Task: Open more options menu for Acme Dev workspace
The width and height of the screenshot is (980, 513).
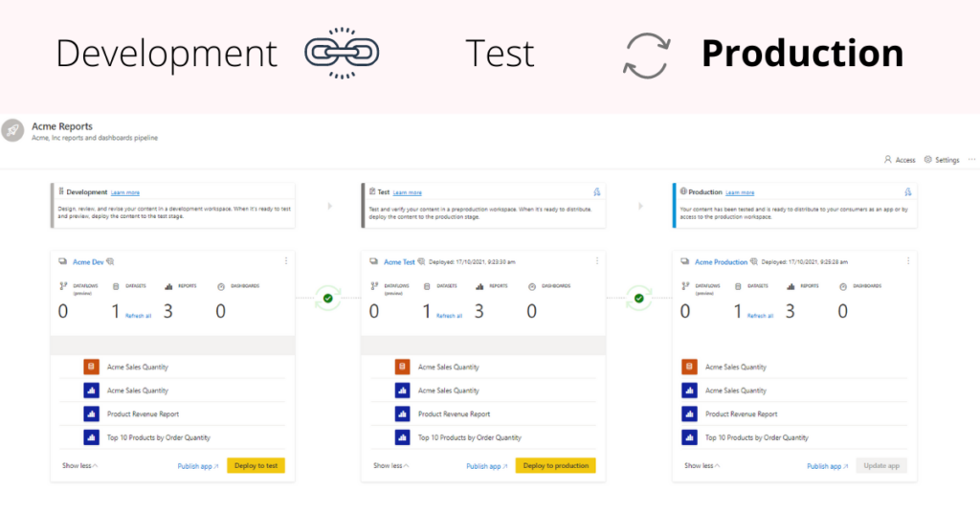Action: [286, 261]
